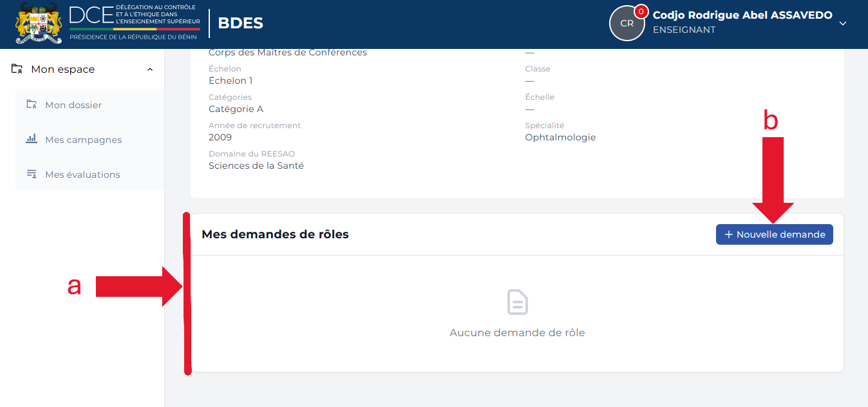Screen dimensions: 868x407
Task: Click the Mon dossier folder icon
Action: (32, 104)
